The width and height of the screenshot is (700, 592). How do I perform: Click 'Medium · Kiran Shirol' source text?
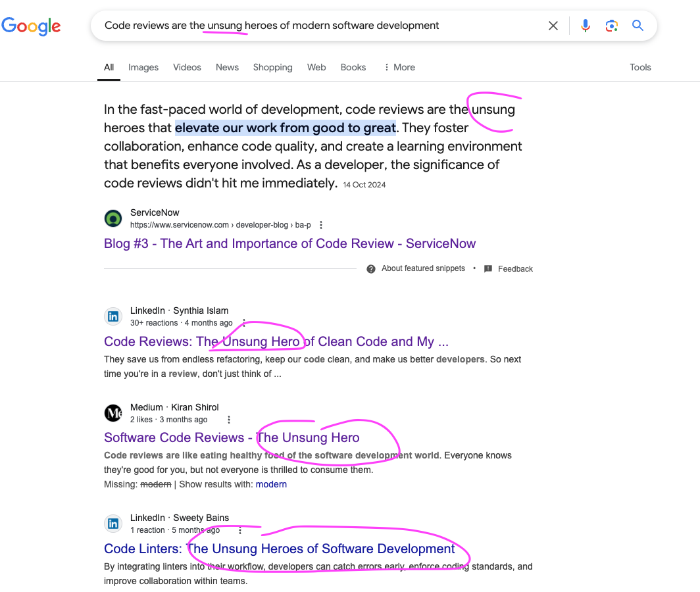pos(174,407)
